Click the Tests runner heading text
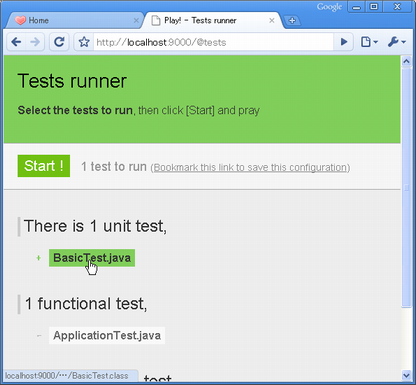 [x=72, y=81]
